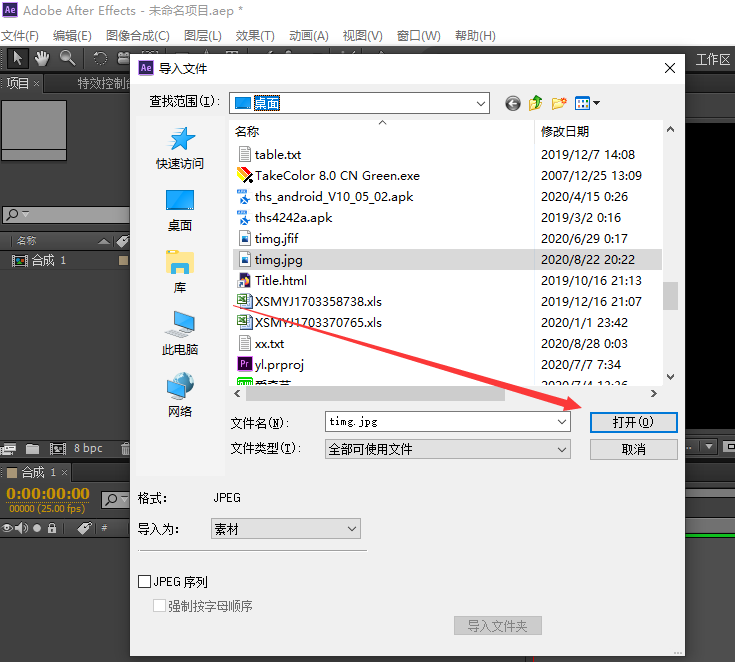Click the file list vertical scrollbar thumb

click(670, 295)
